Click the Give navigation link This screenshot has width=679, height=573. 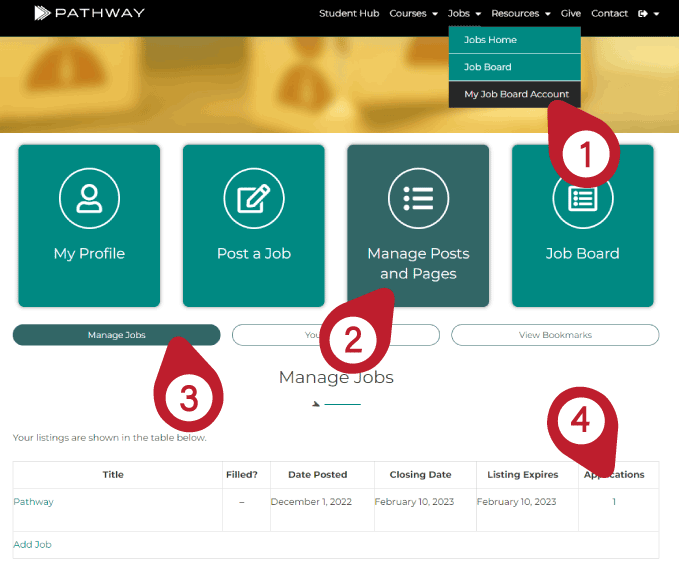[570, 14]
